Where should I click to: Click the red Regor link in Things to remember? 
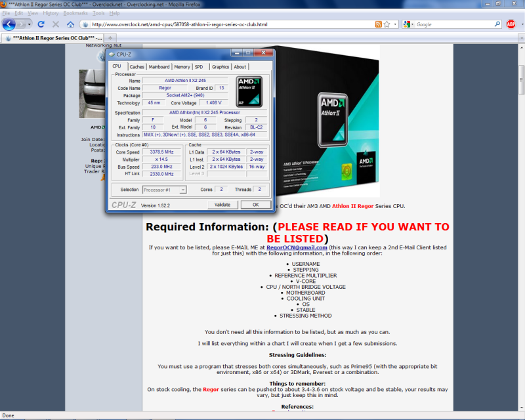click(211, 390)
